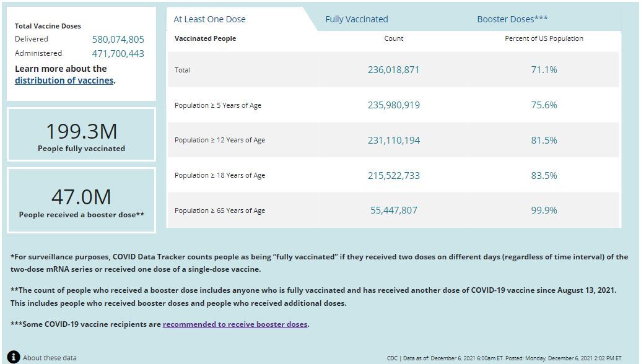Click count 215,522,733 for ages 18 and up

[x=393, y=176]
